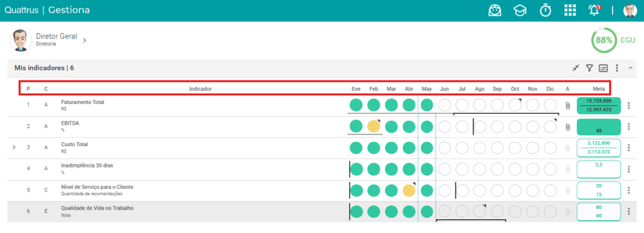Open the apps grid menu icon
The height and width of the screenshot is (233, 644).
(570, 10)
